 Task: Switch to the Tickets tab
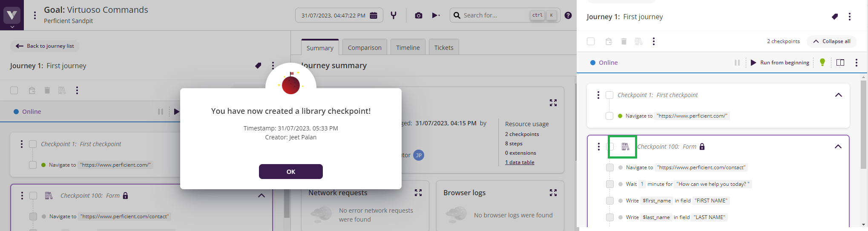click(x=444, y=47)
